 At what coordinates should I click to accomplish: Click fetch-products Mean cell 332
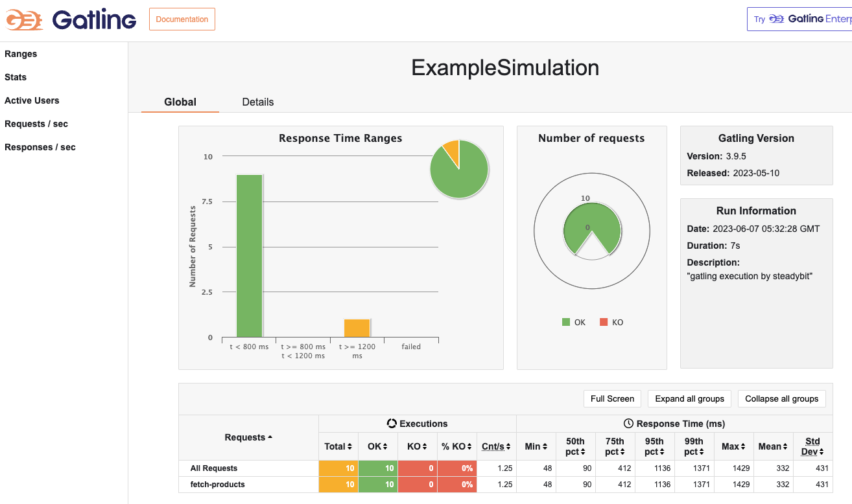(x=774, y=485)
